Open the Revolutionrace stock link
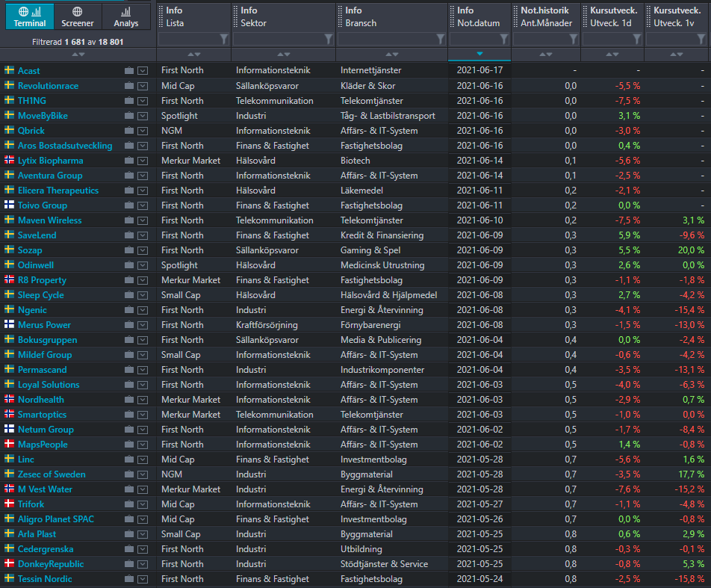Screen dimensions: 711x588 coord(48,86)
